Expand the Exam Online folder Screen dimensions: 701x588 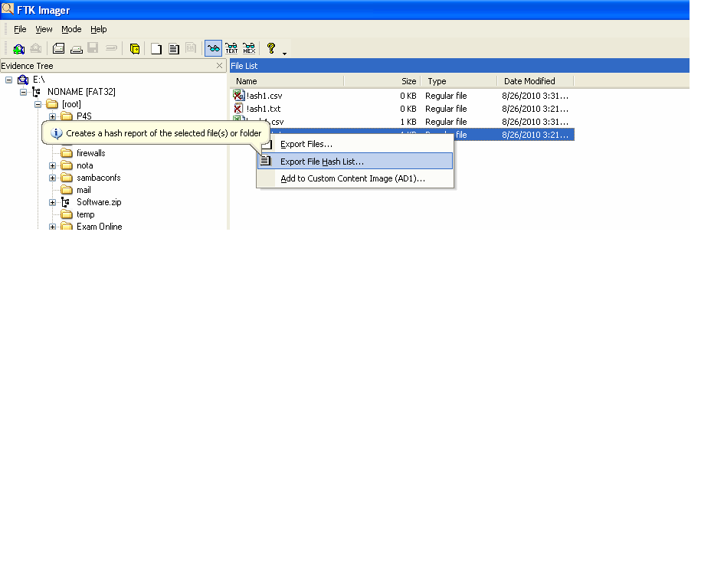52,227
